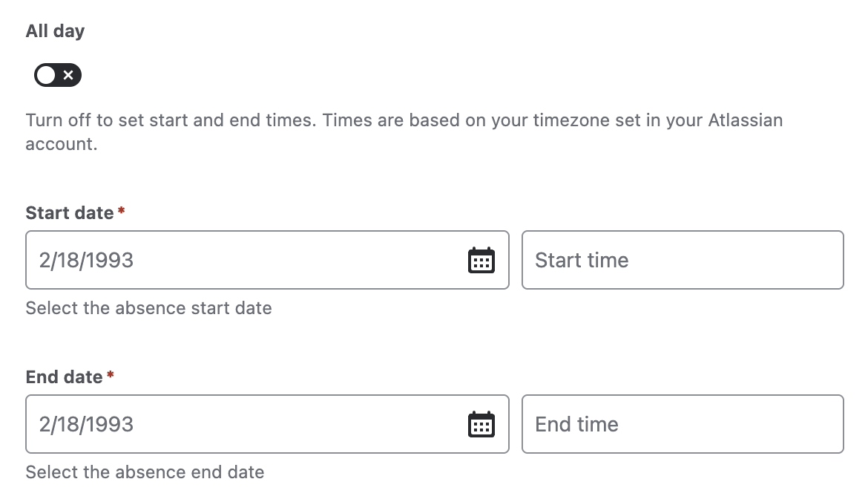This screenshot has height=502, width=868.
Task: Click the white knob of the All day switch
Action: click(x=47, y=75)
